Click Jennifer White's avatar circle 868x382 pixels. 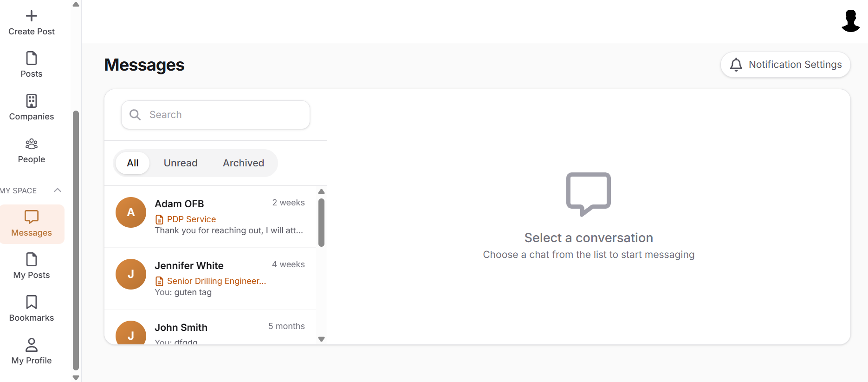[131, 274]
